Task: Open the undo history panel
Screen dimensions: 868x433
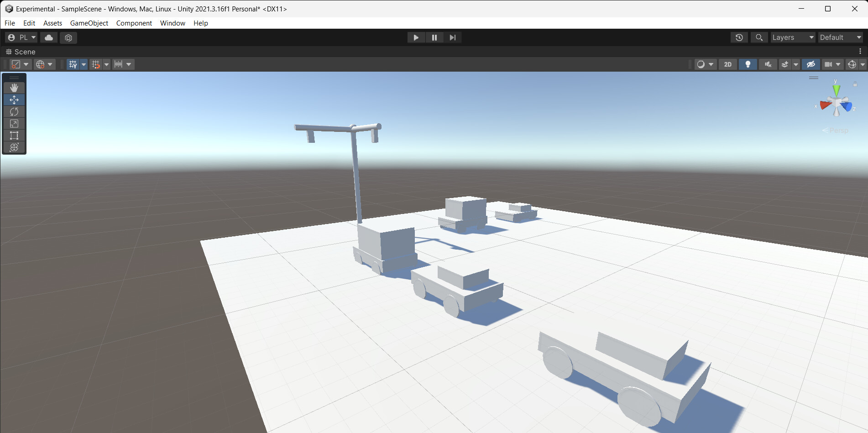Action: click(x=739, y=37)
